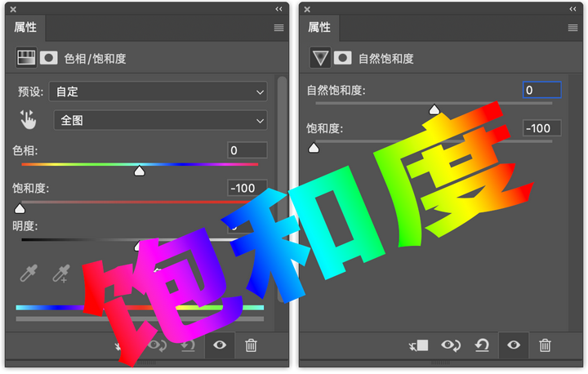Click the 色相/饱和度 panel title text
This screenshot has height=374, width=588.
pos(96,59)
